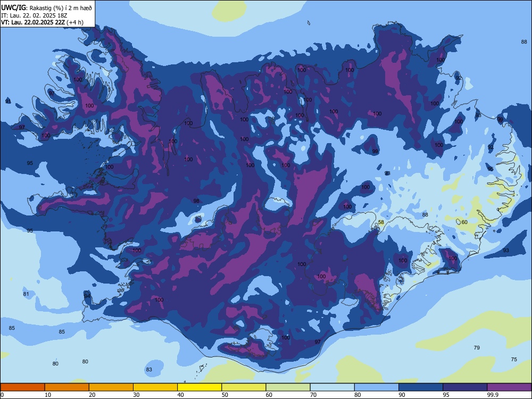Click the '58' humidity value on the map

coord(381,222)
